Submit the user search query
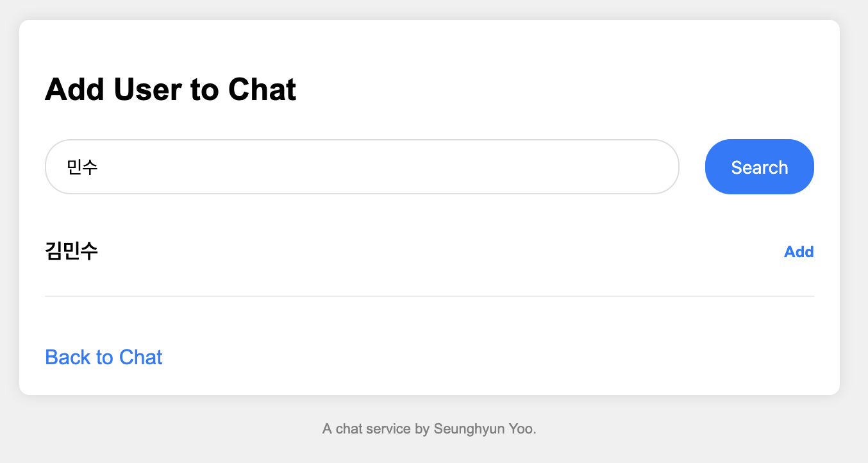The image size is (868, 463). (x=759, y=167)
